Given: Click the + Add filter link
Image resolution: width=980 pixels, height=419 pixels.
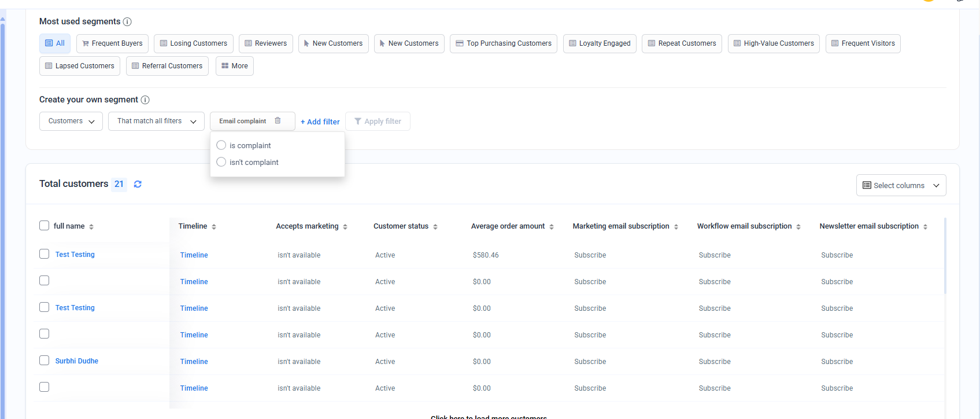Looking at the screenshot, I should pyautogui.click(x=320, y=122).
